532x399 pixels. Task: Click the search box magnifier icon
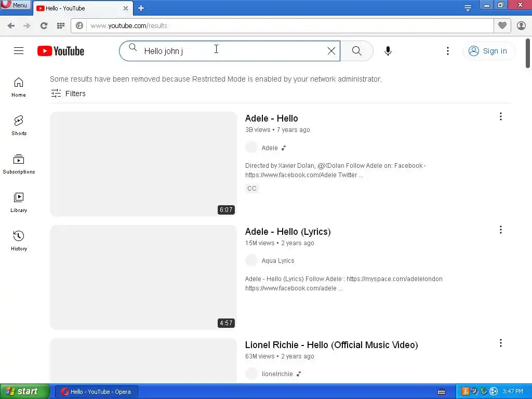coord(132,47)
